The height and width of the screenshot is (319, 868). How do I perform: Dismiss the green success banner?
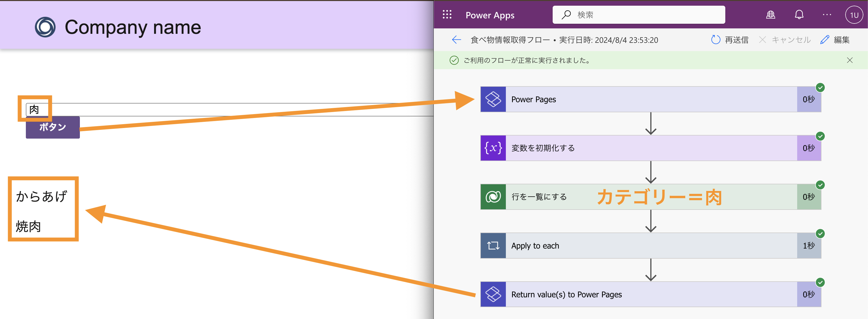(849, 60)
